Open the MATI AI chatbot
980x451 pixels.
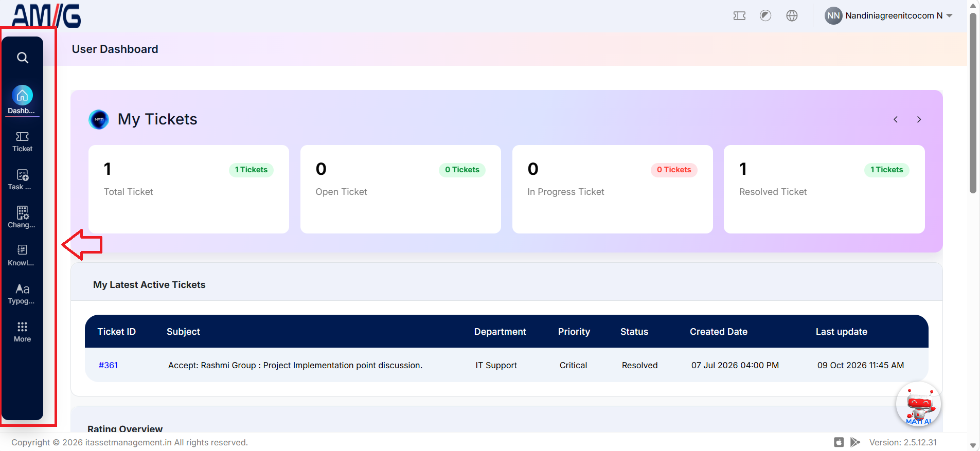click(918, 404)
